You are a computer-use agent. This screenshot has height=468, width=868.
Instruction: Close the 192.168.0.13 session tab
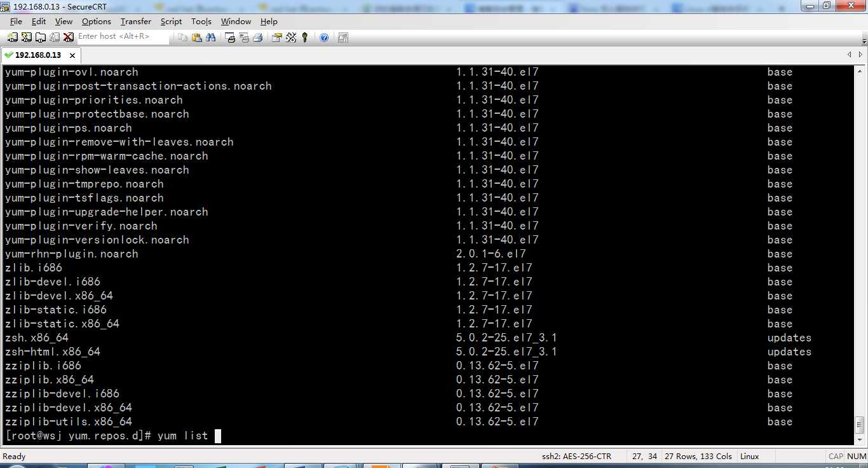click(x=72, y=55)
